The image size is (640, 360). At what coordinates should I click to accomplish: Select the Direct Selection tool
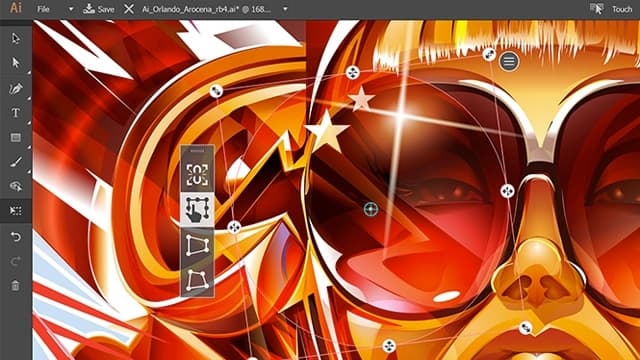pos(16,63)
